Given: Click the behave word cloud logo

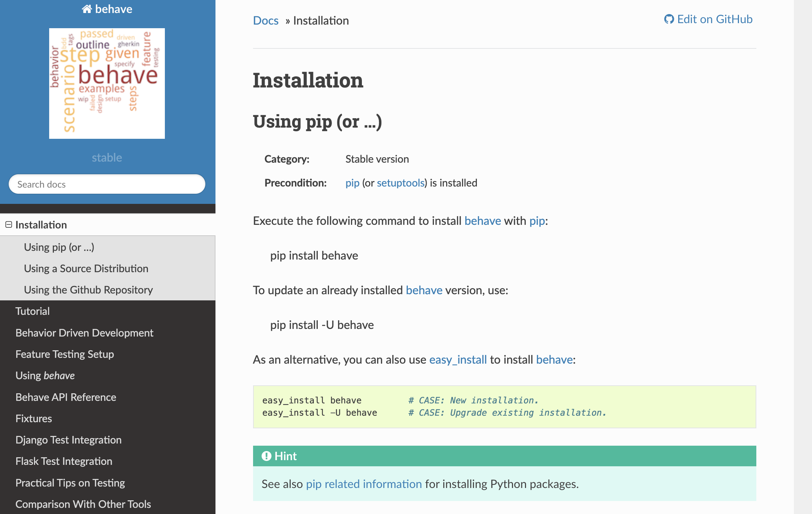Looking at the screenshot, I should (107, 83).
